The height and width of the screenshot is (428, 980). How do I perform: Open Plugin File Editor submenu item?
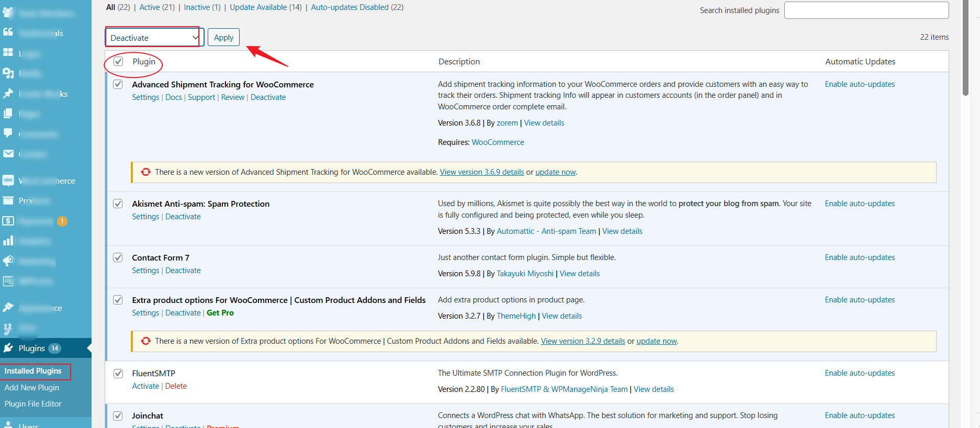coord(33,404)
